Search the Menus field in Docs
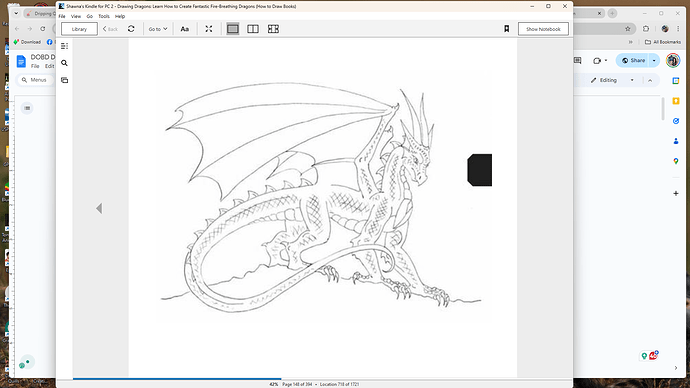The height and width of the screenshot is (388, 690). (x=35, y=80)
